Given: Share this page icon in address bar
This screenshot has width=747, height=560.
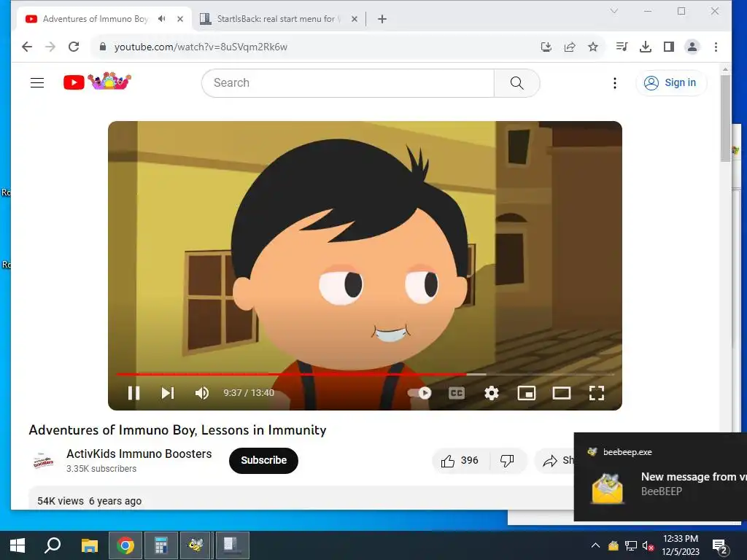Looking at the screenshot, I should [570, 47].
